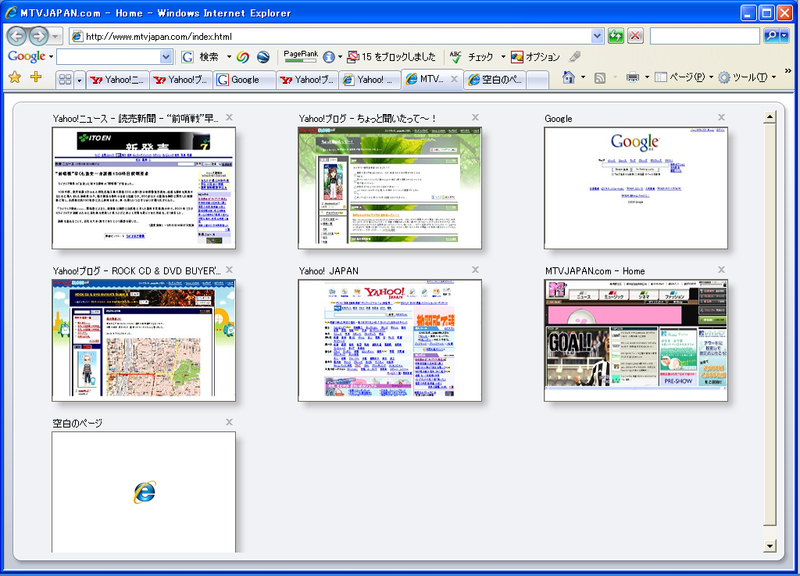Open Favorites Center with the star icon
Viewport: 800px width, 576px height.
(x=15, y=78)
